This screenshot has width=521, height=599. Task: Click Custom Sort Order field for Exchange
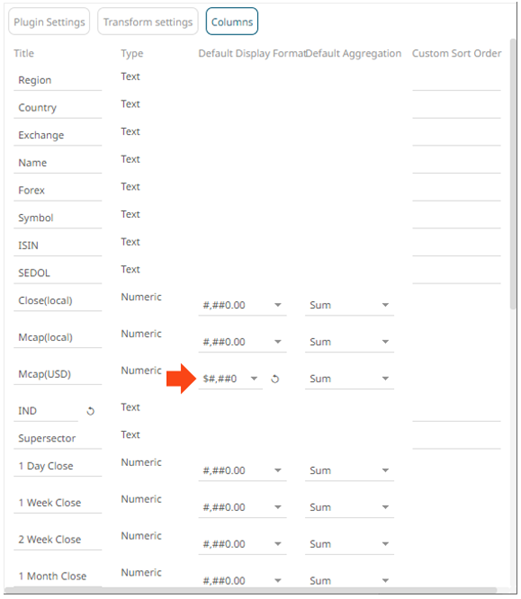coord(456,136)
